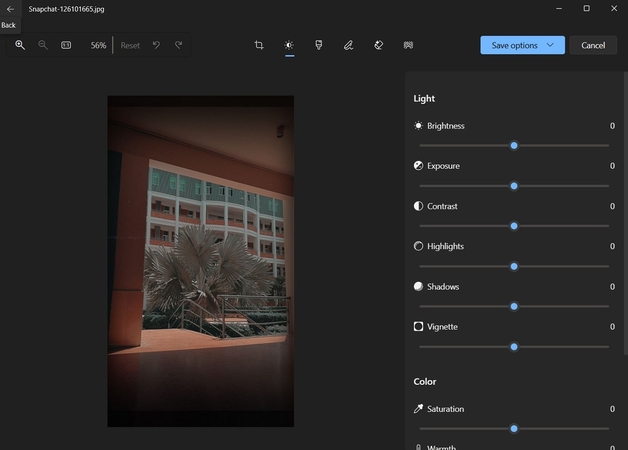Open the Markup pen tool

348,45
